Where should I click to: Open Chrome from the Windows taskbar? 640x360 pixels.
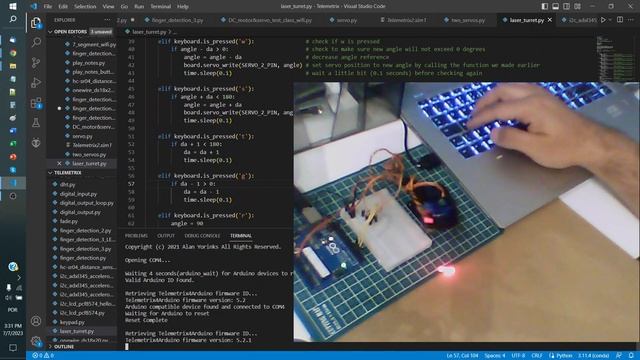point(13,53)
